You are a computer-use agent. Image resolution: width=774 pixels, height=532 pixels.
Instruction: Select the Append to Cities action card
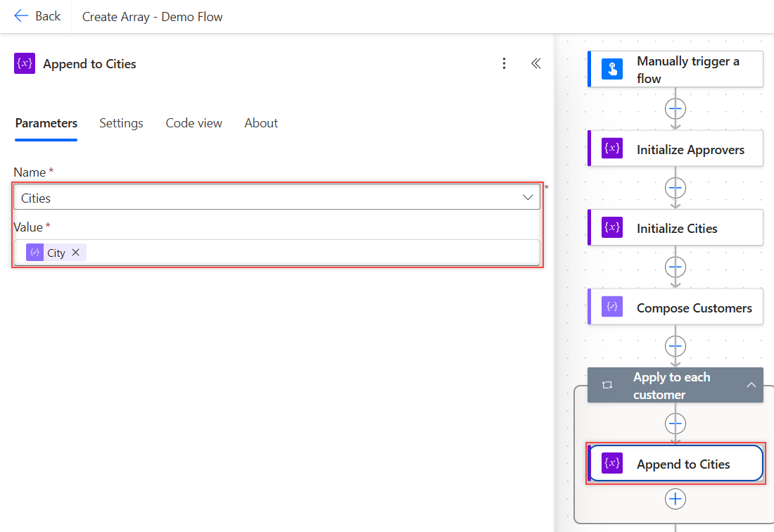(675, 464)
